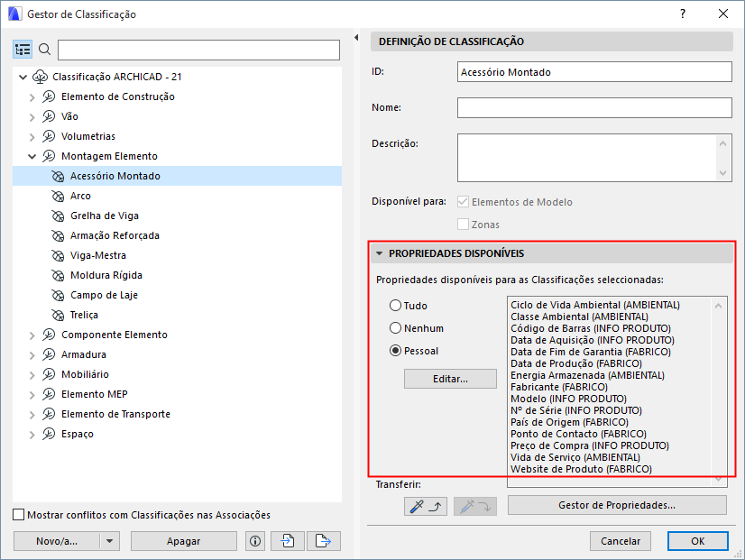
Task: Collapse the Classificação ARCHICAD - 21 tree
Action: [x=23, y=77]
